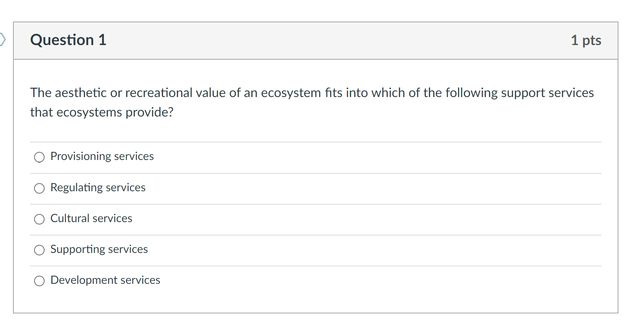Click the word 'ecosystem' in the question text
The height and width of the screenshot is (324, 644).
coord(291,93)
